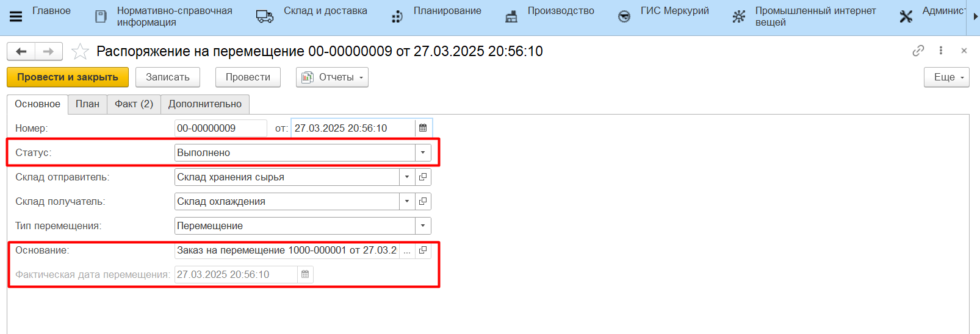980x334 pixels.
Task: Open Склад отправитель record with open icon
Action: tap(423, 177)
